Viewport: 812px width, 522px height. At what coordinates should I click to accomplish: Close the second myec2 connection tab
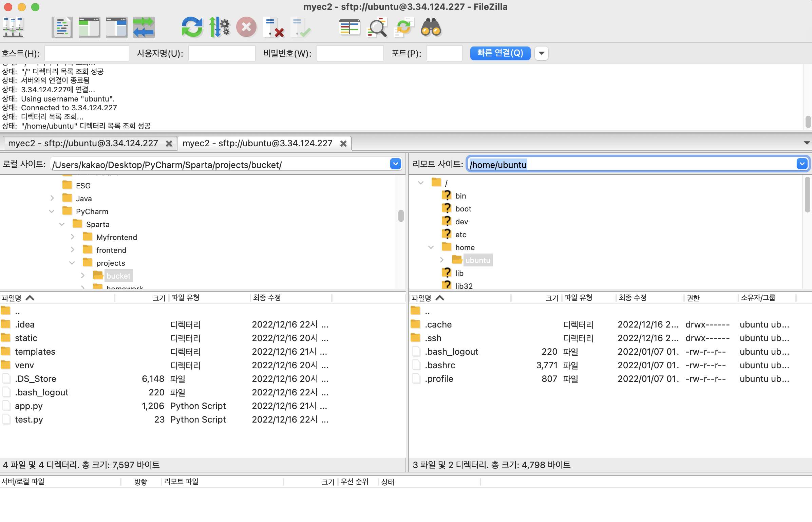pyautogui.click(x=343, y=144)
